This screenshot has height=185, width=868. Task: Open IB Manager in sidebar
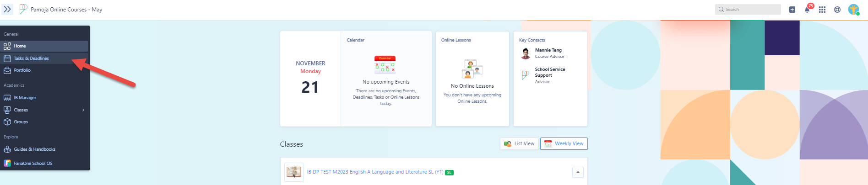coord(44,98)
